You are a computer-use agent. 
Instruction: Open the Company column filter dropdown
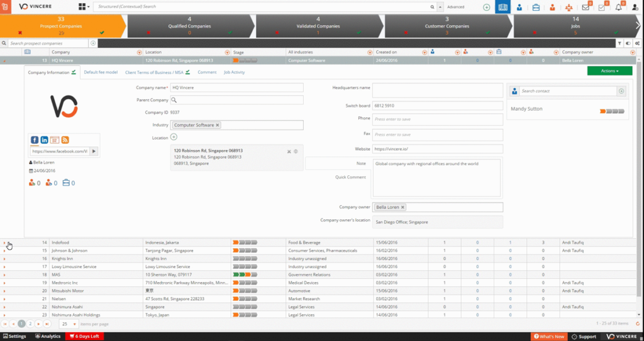coord(139,52)
